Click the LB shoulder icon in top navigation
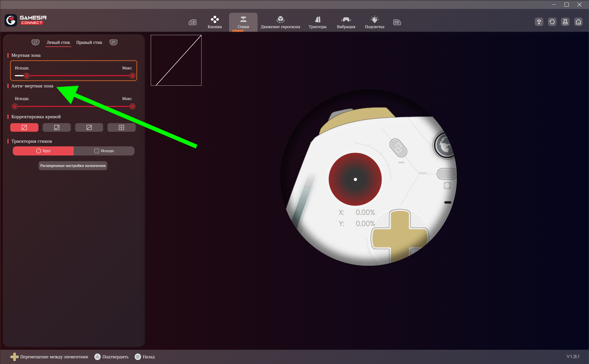This screenshot has width=589, height=364. (x=192, y=22)
